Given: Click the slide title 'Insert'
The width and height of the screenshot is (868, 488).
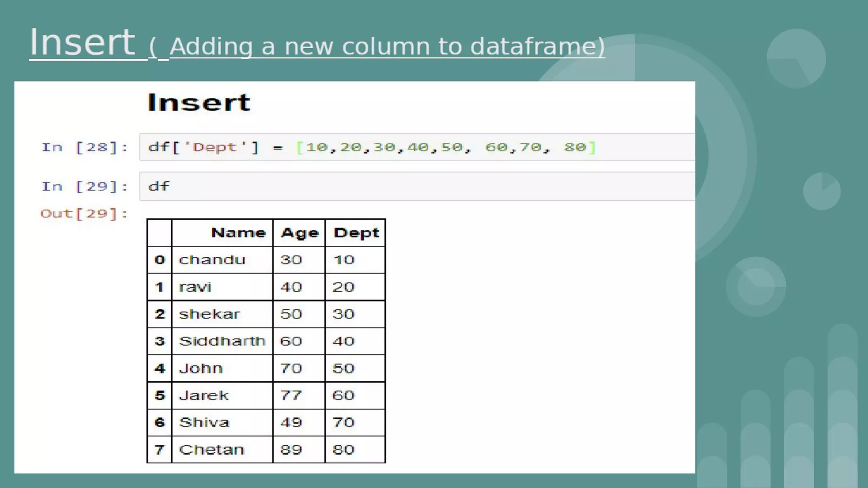Looking at the screenshot, I should 82,42.
